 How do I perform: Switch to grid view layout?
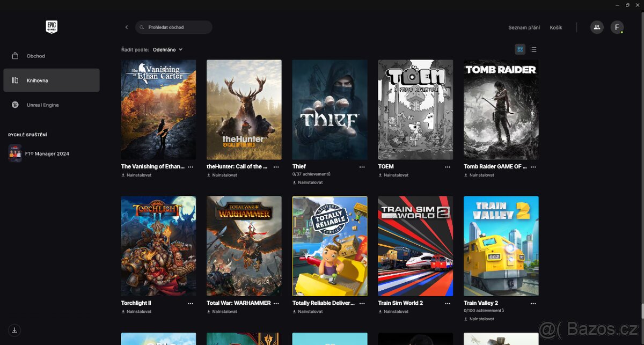pos(519,49)
